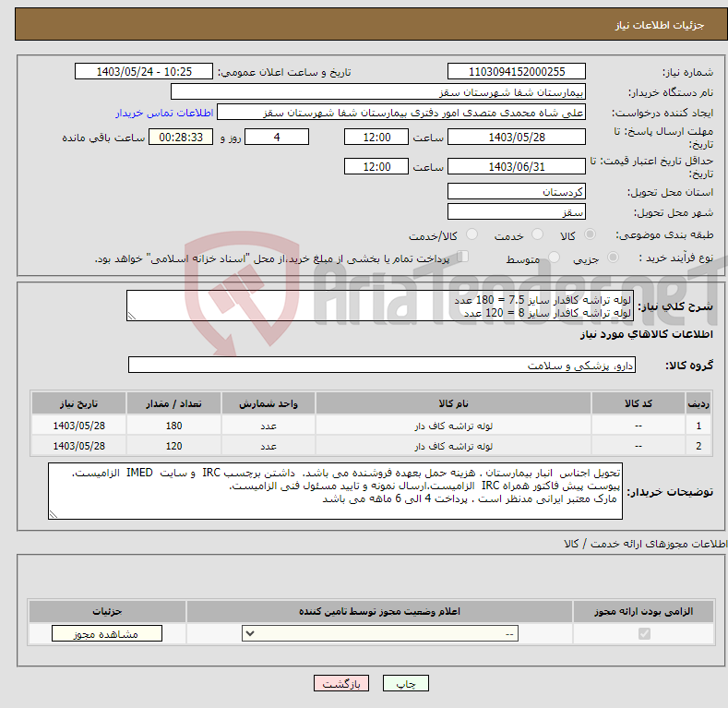Click the جزئیات column header
The width and height of the screenshot is (728, 708).
click(x=107, y=611)
